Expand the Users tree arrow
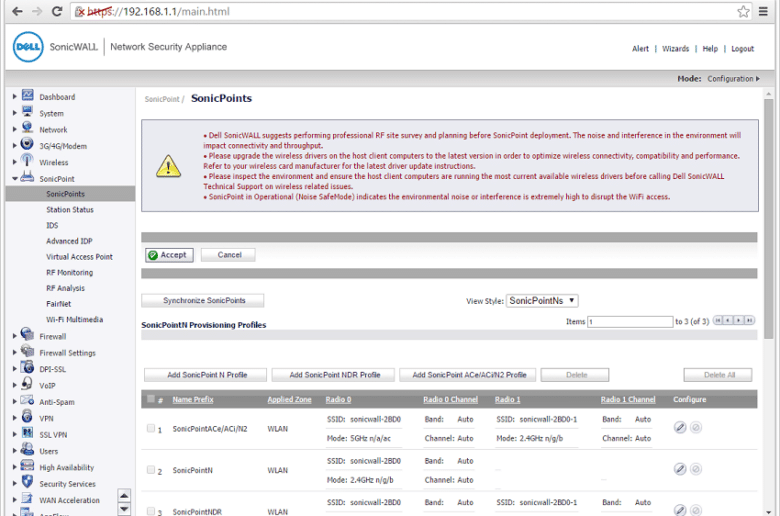 coord(14,451)
